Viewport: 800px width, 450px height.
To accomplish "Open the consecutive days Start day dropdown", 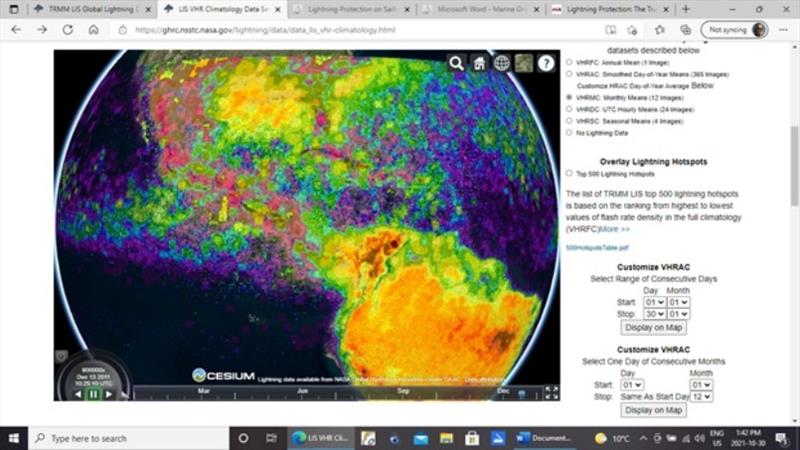I will [654, 302].
